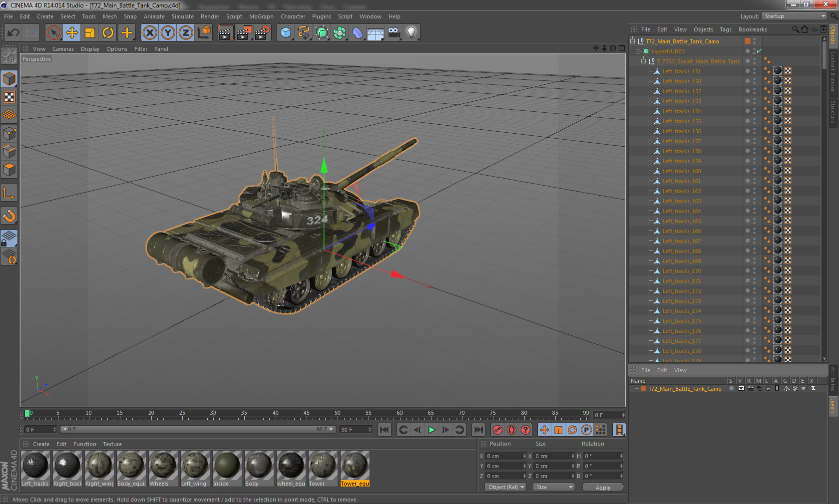
Task: Open the Content Browser side tab
Action: click(x=833, y=71)
